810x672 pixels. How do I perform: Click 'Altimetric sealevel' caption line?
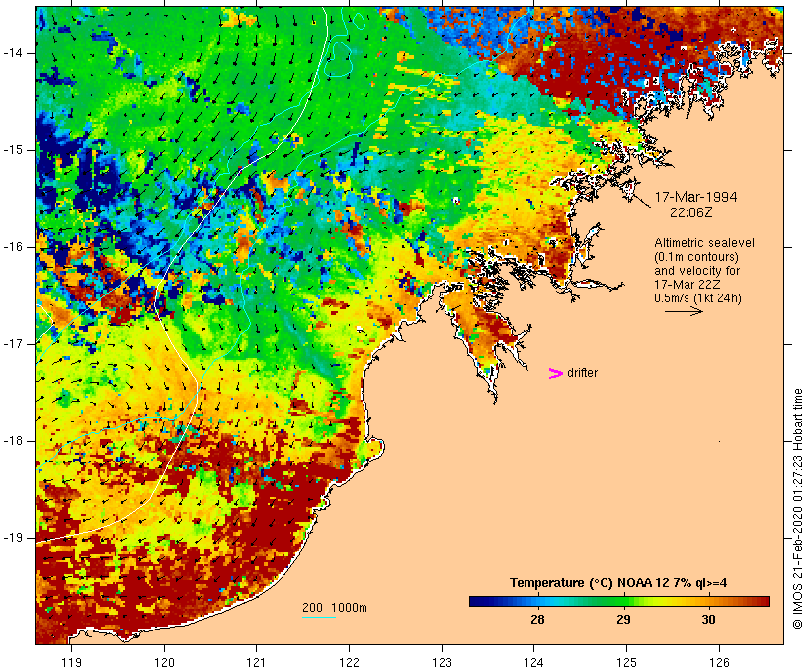[x=704, y=243]
